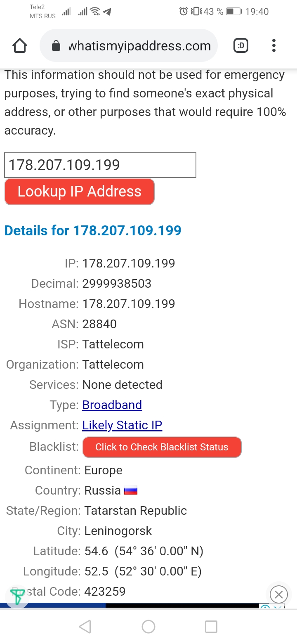Tap the Russia flag icon

(x=131, y=491)
